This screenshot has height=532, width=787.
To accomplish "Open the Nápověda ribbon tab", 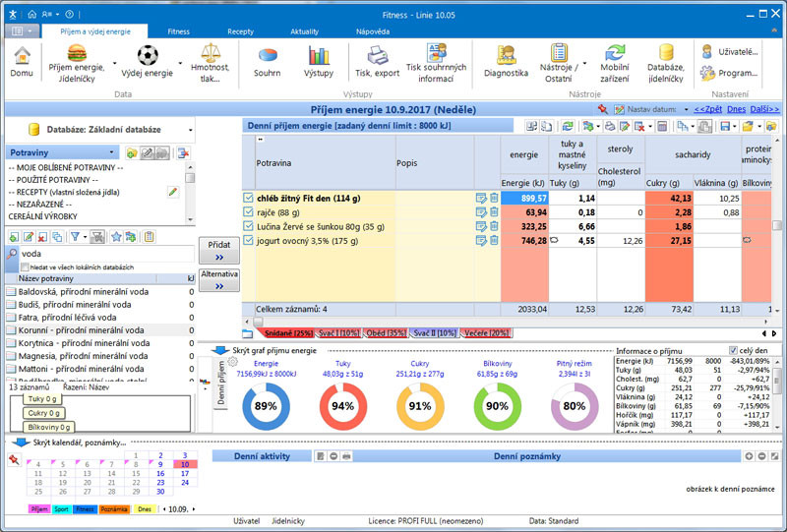I will [x=373, y=31].
